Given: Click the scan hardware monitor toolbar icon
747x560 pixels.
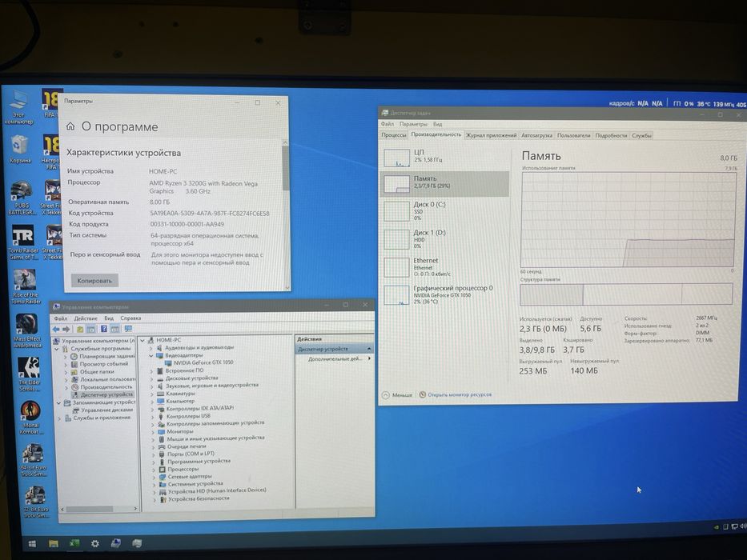Looking at the screenshot, I should (x=127, y=329).
